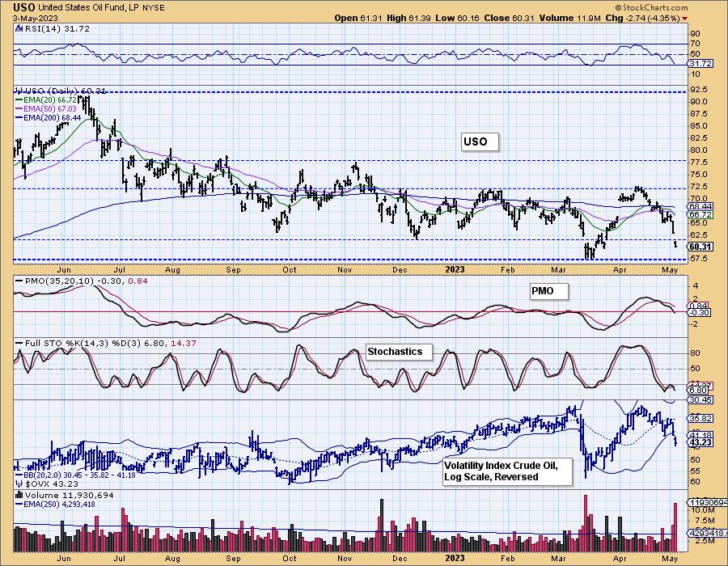Click the 92.5 price axis label
The image size is (728, 566).
(699, 89)
